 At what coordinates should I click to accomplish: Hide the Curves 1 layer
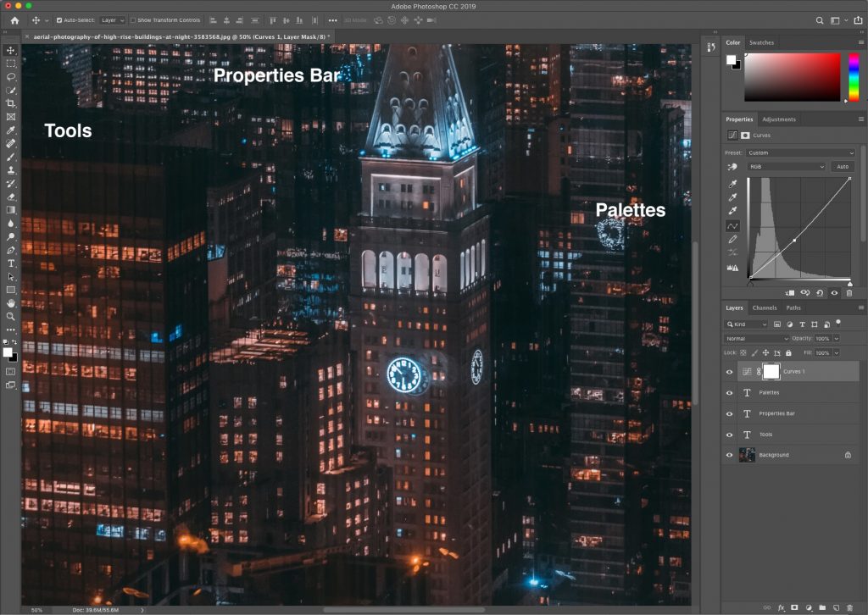729,372
